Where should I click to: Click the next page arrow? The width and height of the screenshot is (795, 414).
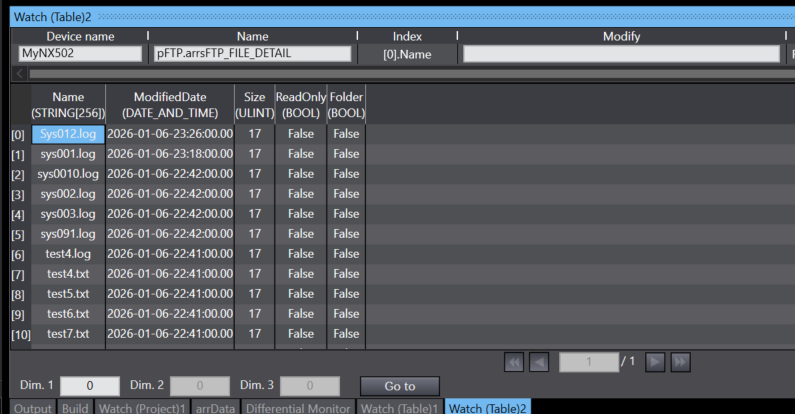click(656, 362)
